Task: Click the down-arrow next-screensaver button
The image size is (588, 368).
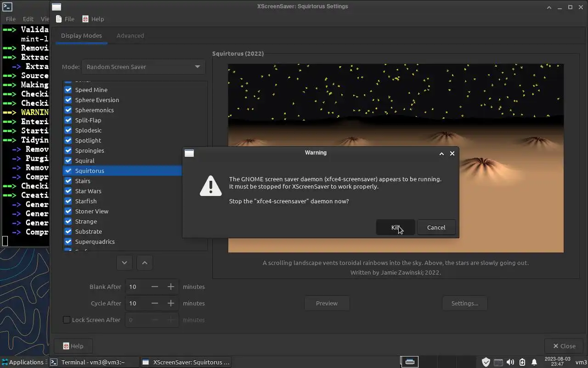Action: coord(124,263)
